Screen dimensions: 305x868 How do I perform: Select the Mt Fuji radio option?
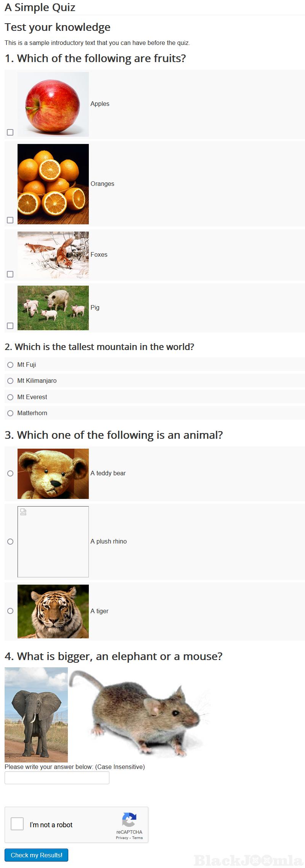click(x=10, y=365)
